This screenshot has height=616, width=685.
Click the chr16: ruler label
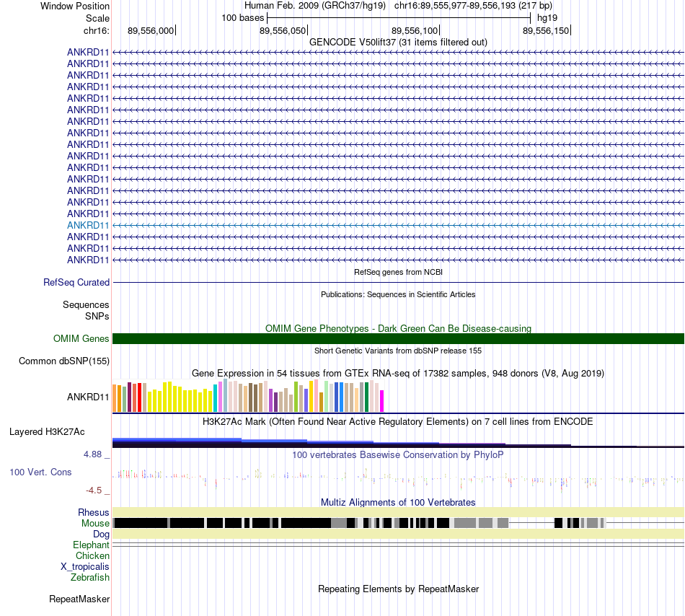[96, 30]
